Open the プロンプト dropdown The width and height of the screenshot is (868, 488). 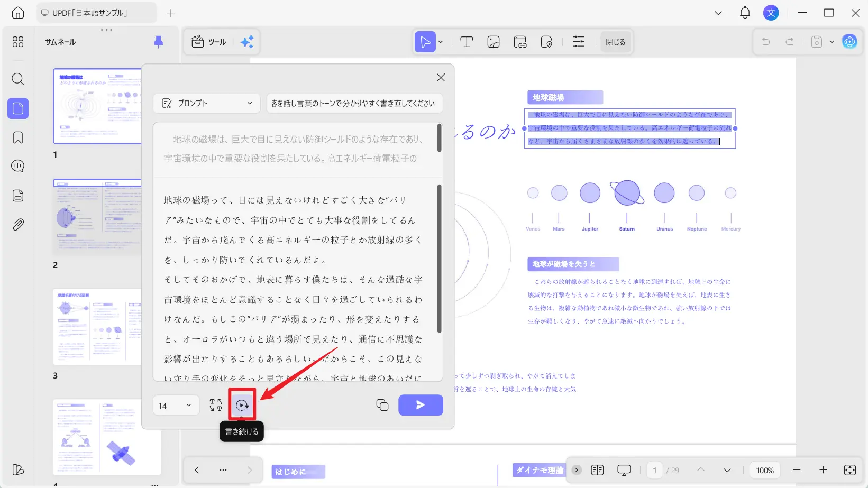click(206, 103)
